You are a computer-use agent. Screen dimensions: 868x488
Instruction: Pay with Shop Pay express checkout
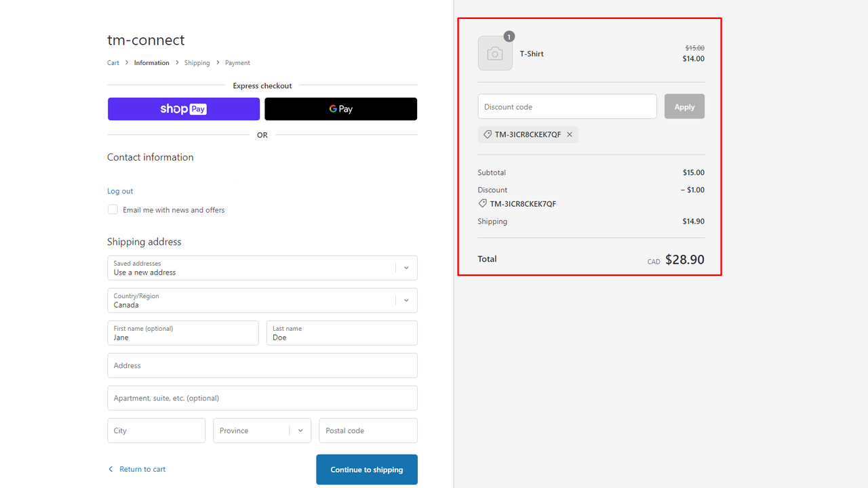[184, 109]
